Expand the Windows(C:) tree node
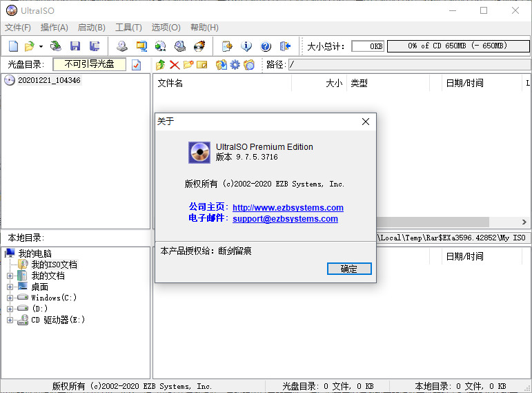The width and height of the screenshot is (532, 393). point(10,298)
